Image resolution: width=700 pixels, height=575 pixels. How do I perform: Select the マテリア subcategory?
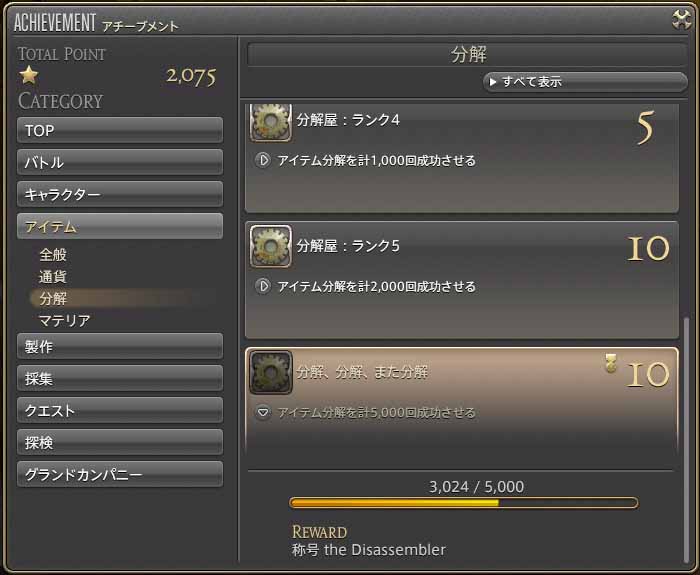[65, 320]
